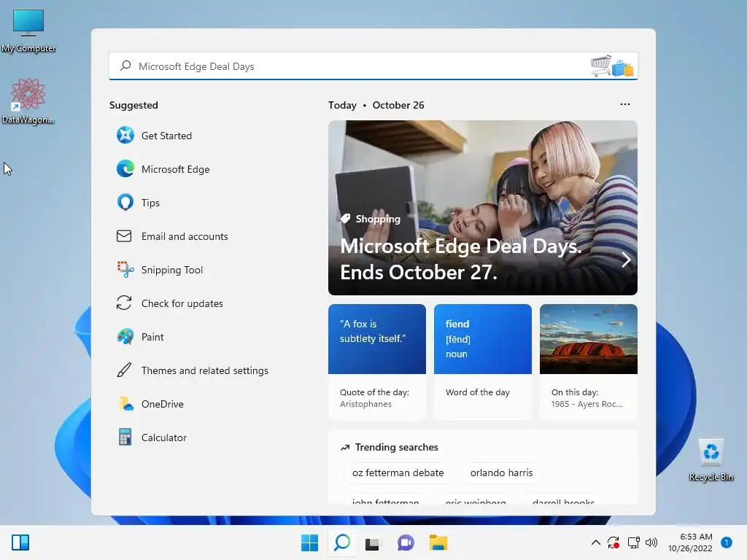This screenshot has height=560, width=747.
Task: Open Widgets panel icon on taskbar
Action: pyautogui.click(x=20, y=542)
